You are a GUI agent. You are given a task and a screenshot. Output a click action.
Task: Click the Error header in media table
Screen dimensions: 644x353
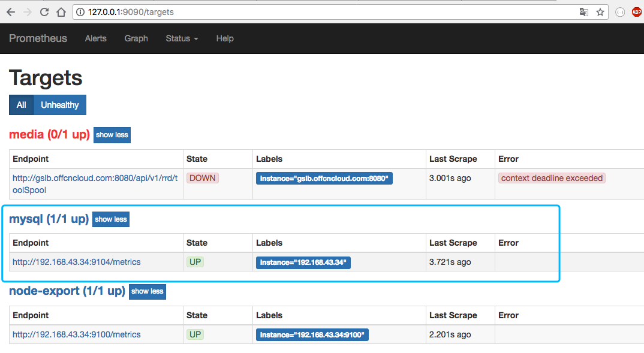[x=508, y=159]
